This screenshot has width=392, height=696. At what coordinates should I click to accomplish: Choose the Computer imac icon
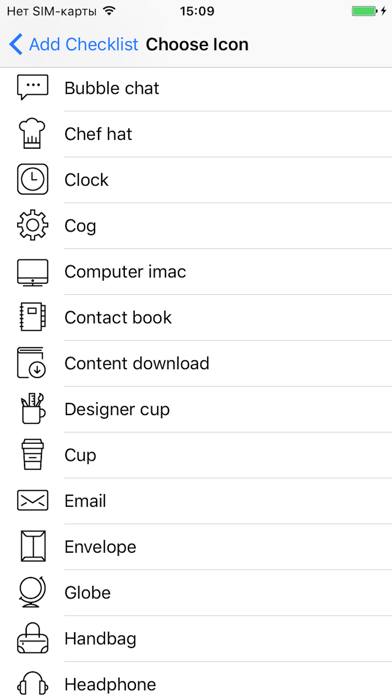pyautogui.click(x=32, y=272)
